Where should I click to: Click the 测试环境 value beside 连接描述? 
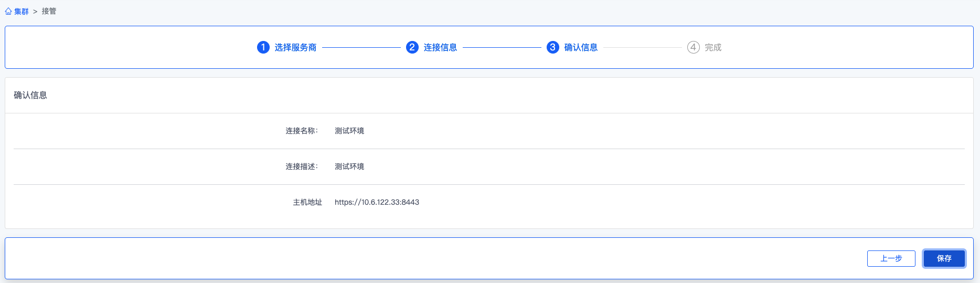pos(349,166)
